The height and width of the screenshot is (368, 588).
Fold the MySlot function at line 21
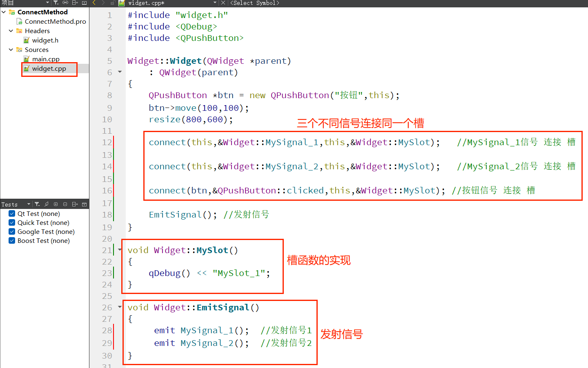coord(120,249)
